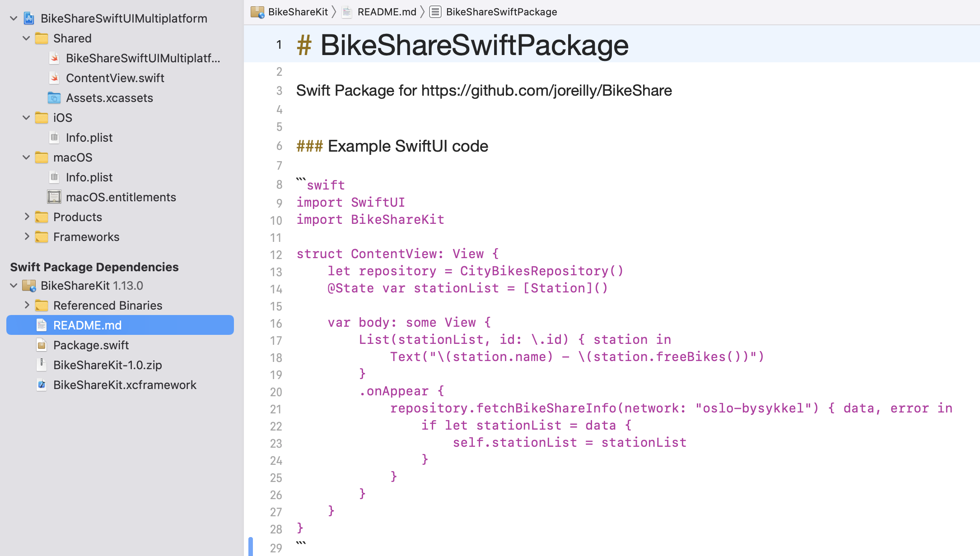The width and height of the screenshot is (980, 556).
Task: Click 'struct ContentView: View {' line
Action: pyautogui.click(x=398, y=254)
